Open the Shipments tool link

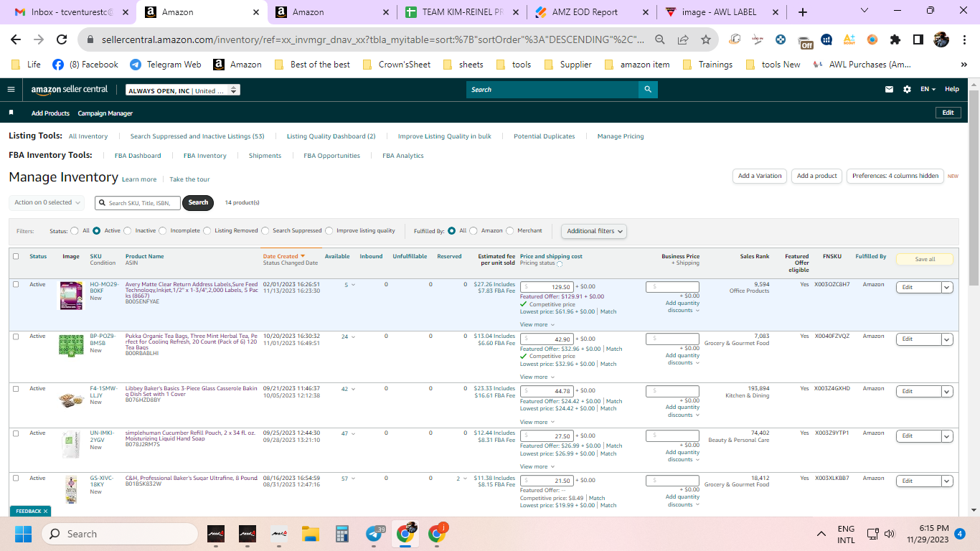coord(265,156)
